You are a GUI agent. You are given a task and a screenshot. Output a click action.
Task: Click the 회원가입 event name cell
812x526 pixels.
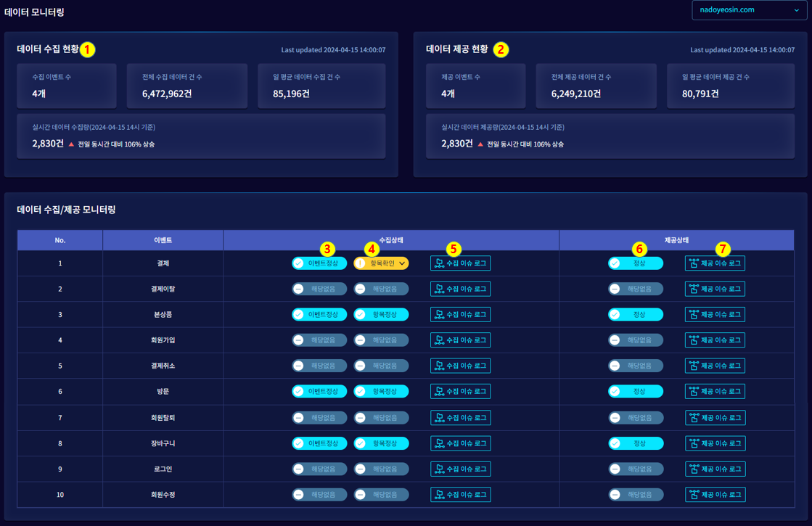click(x=163, y=340)
